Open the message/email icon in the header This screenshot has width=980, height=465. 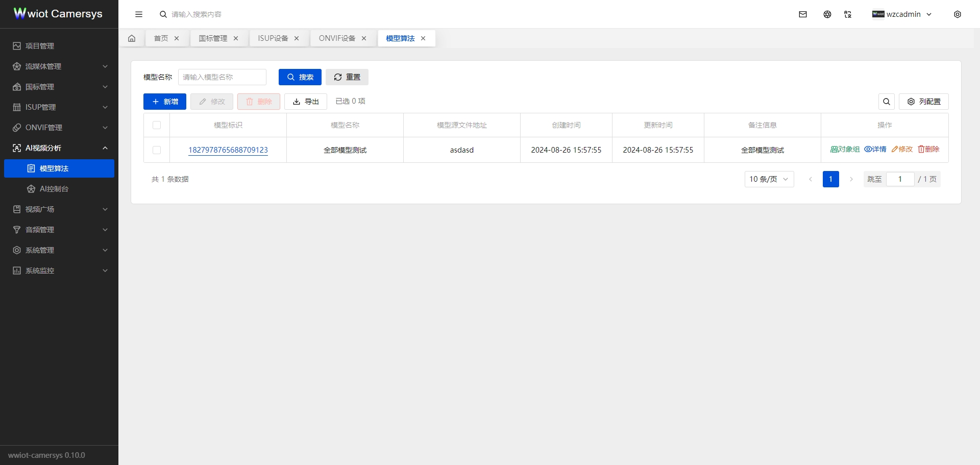tap(802, 14)
